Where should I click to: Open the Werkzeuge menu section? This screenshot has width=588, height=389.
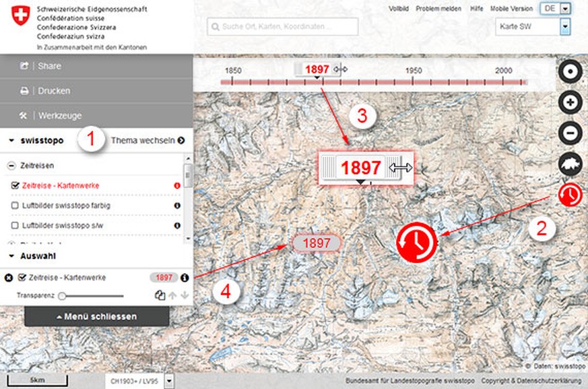click(x=96, y=116)
